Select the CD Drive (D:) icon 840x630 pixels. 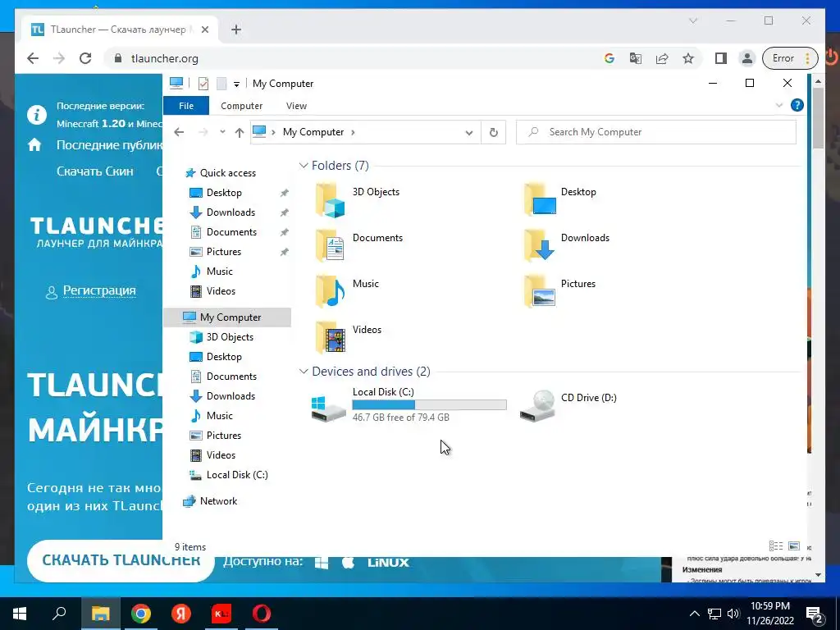(x=537, y=406)
